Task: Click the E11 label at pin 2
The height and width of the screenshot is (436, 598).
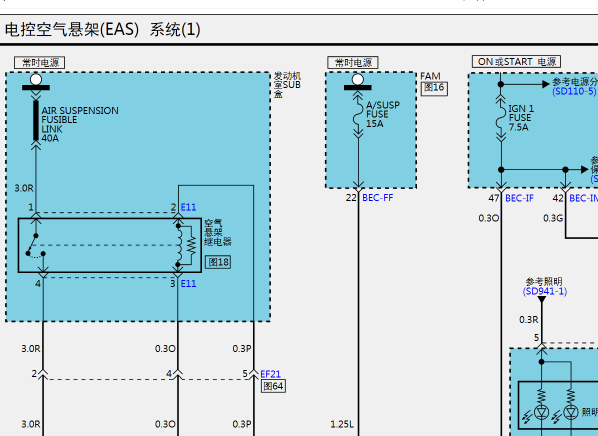Action: coord(188,207)
